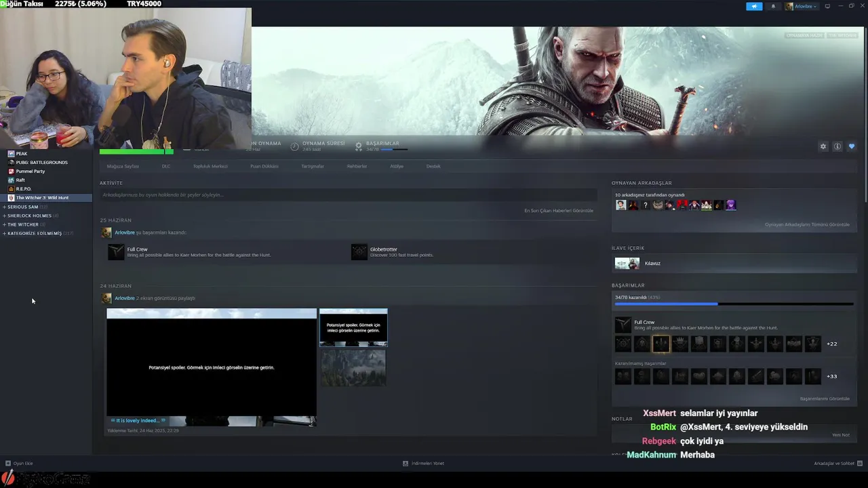This screenshot has width=868, height=488.
Task: Select R.E.P.O. in the library list
Action: 24,189
